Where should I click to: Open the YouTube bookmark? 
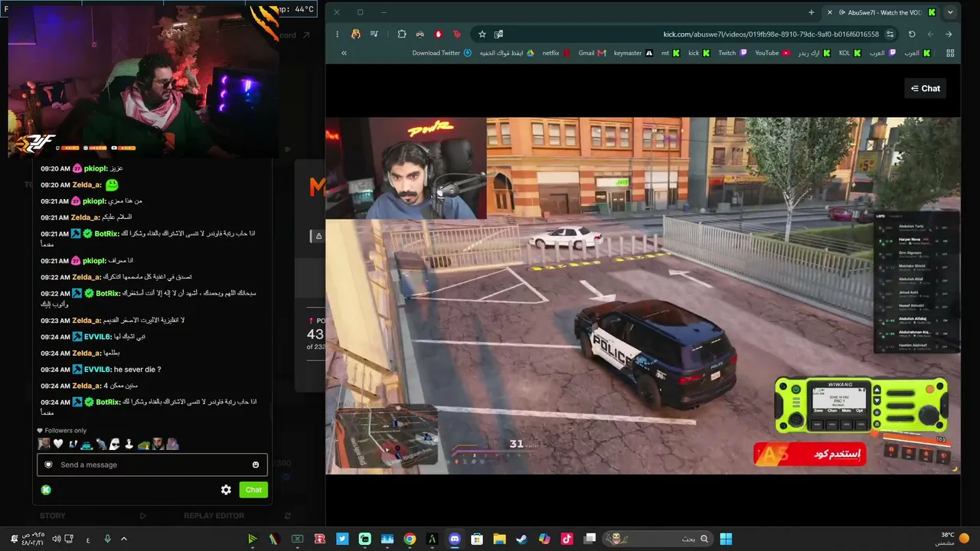point(773,53)
